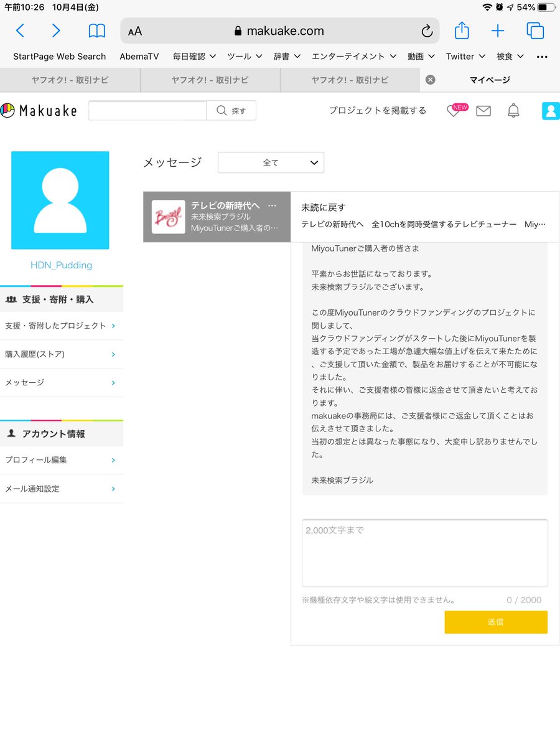Click the 支援・寄附・購入 section header
This screenshot has width=560, height=747.
[x=61, y=299]
